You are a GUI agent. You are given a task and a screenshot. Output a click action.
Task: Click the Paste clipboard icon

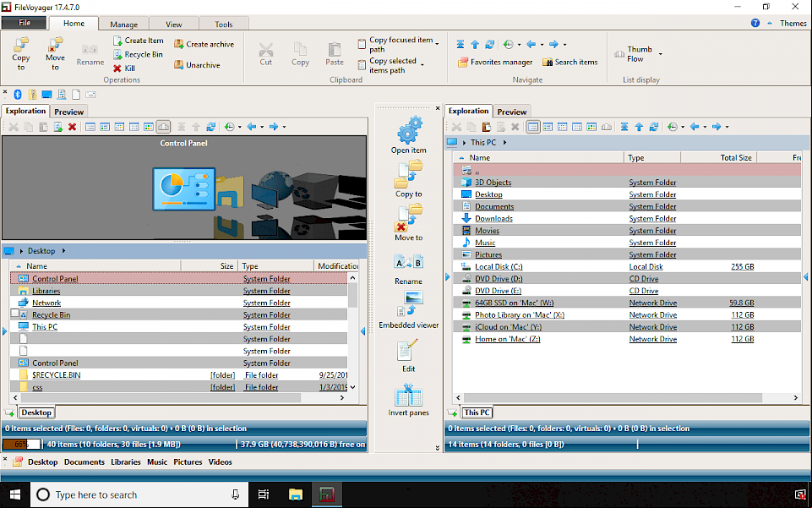click(335, 54)
